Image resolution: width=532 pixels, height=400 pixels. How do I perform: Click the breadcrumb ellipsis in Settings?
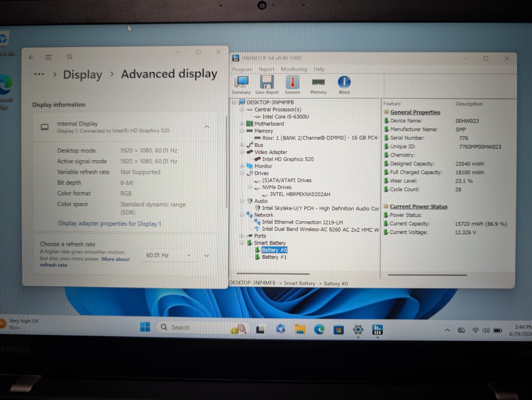click(39, 74)
